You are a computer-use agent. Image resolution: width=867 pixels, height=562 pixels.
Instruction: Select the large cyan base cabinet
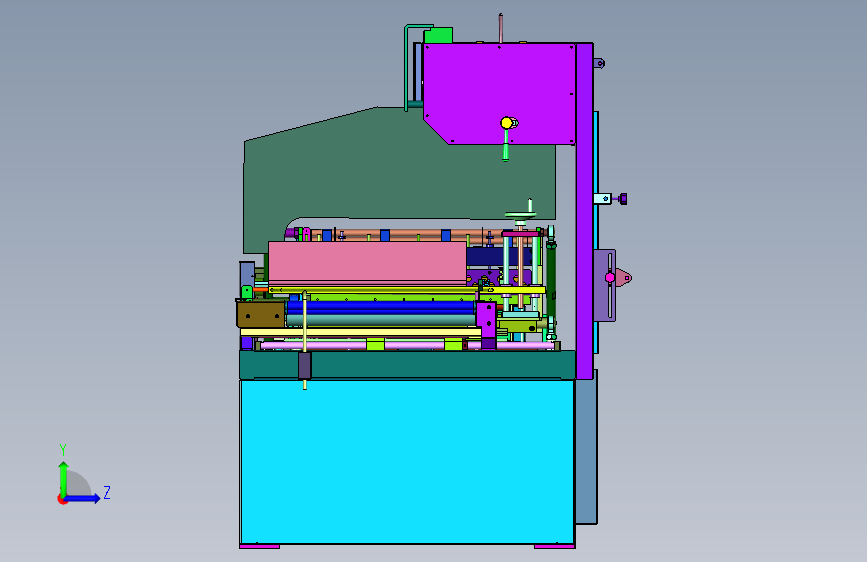click(x=408, y=462)
